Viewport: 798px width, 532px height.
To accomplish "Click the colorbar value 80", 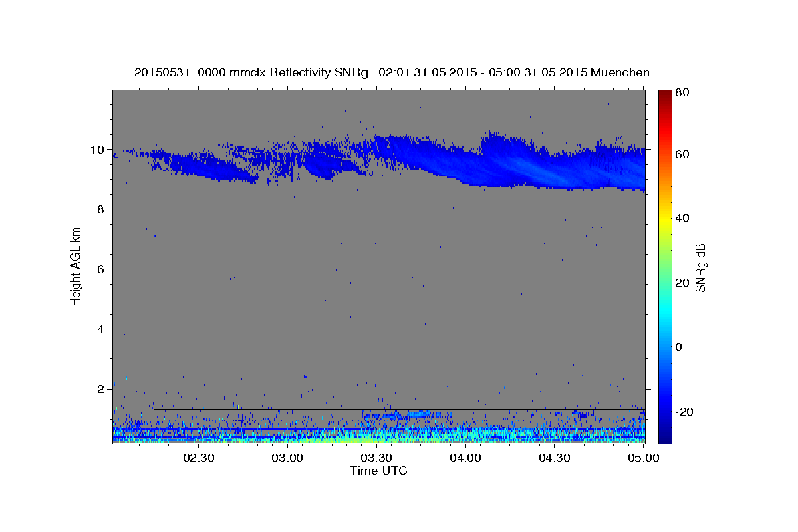I will pos(682,93).
